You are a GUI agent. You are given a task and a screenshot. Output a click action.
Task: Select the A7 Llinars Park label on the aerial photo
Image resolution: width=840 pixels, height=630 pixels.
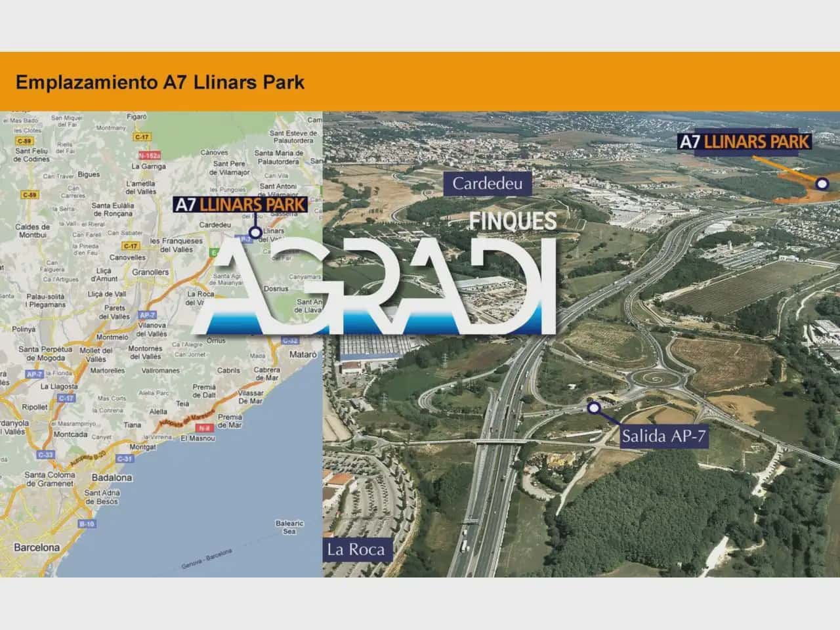[745, 142]
